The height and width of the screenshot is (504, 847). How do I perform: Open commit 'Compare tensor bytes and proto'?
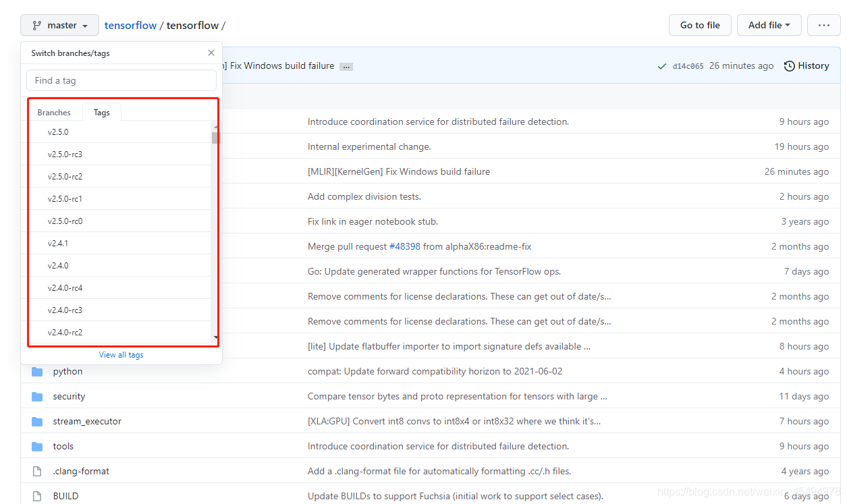coord(458,396)
